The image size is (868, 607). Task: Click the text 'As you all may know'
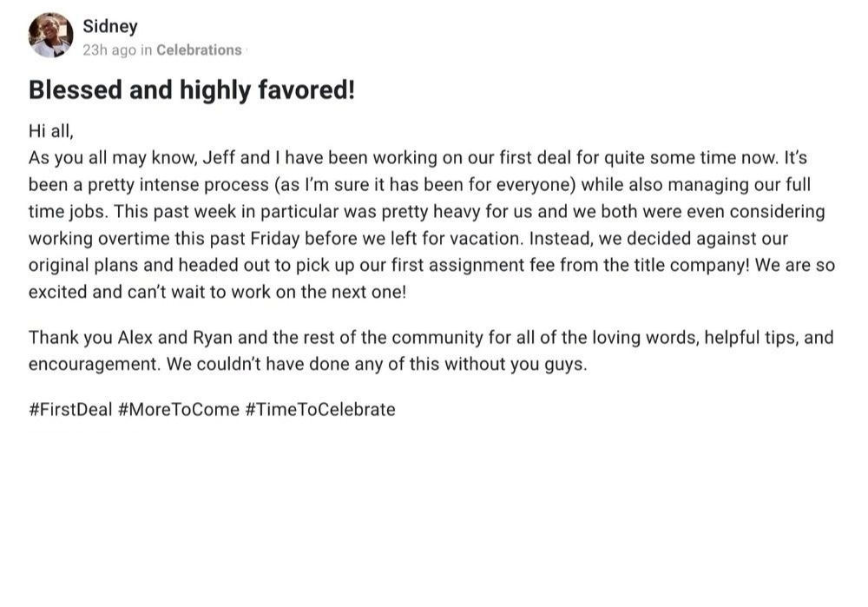point(112,158)
